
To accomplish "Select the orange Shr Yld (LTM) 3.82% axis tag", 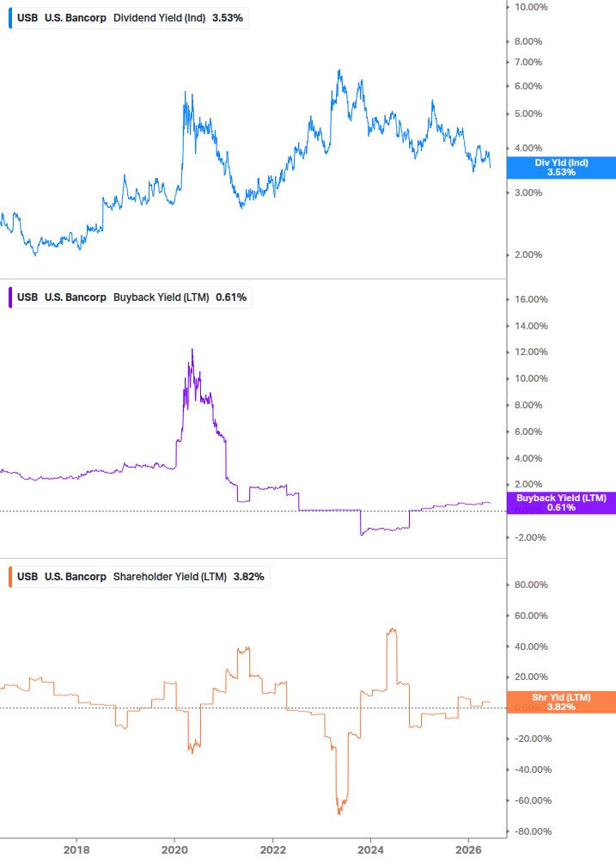I will click(561, 702).
